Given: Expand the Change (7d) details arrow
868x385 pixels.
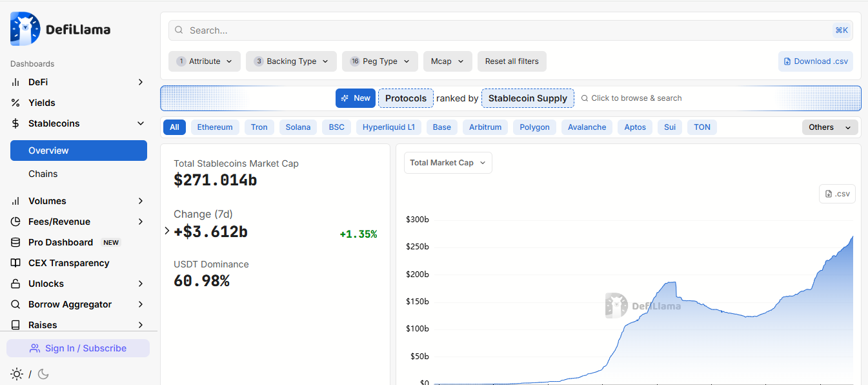Looking at the screenshot, I should (167, 231).
